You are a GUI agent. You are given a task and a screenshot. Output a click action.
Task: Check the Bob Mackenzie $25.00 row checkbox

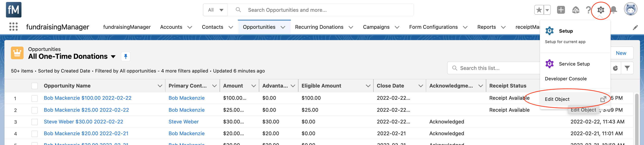click(x=34, y=110)
